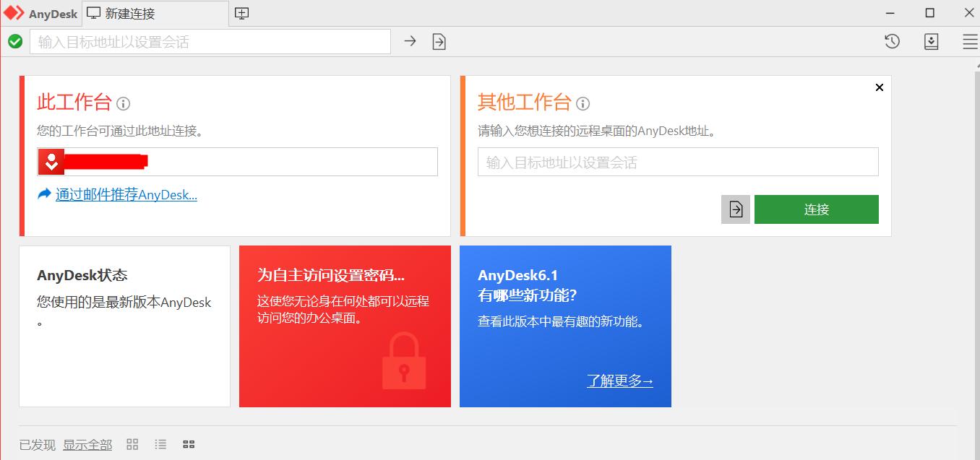The width and height of the screenshot is (980, 460).
Task: Click the red workstation avatar icon
Action: [51, 162]
